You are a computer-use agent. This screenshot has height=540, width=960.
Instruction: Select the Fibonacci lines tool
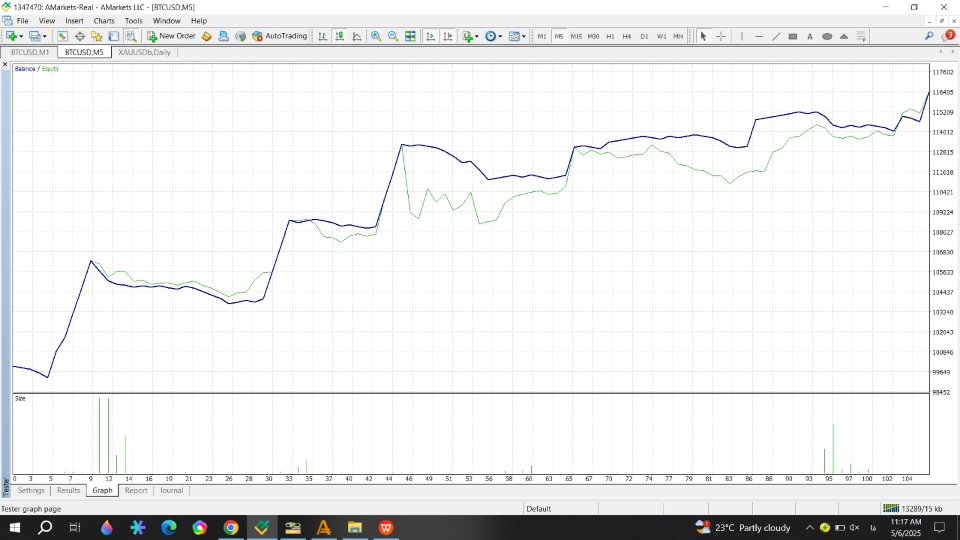861,37
